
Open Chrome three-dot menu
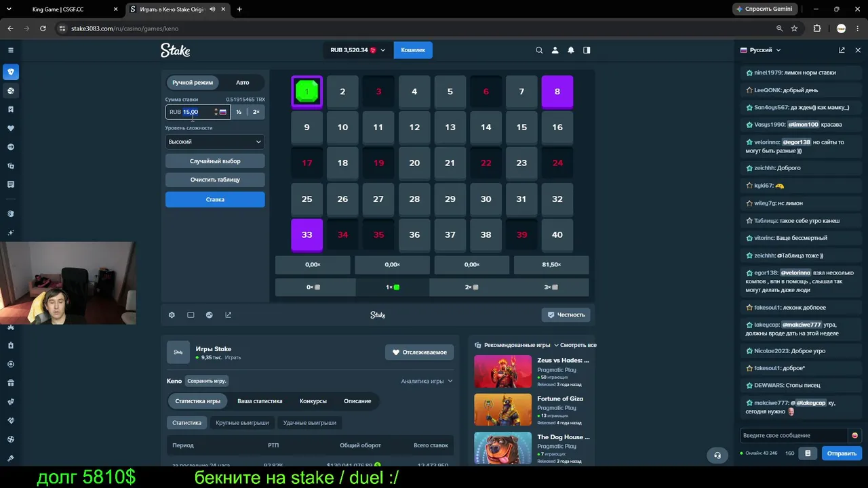(858, 28)
